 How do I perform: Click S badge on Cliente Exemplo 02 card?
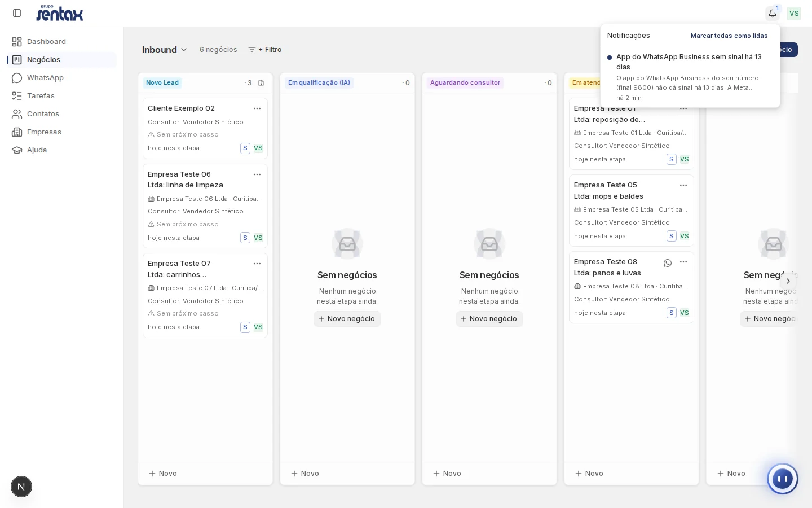click(245, 148)
